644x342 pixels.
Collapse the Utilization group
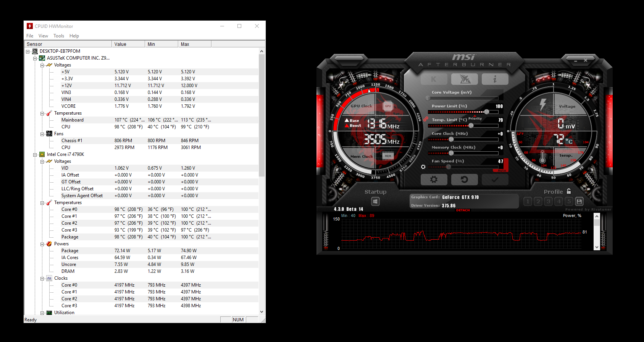tap(42, 313)
